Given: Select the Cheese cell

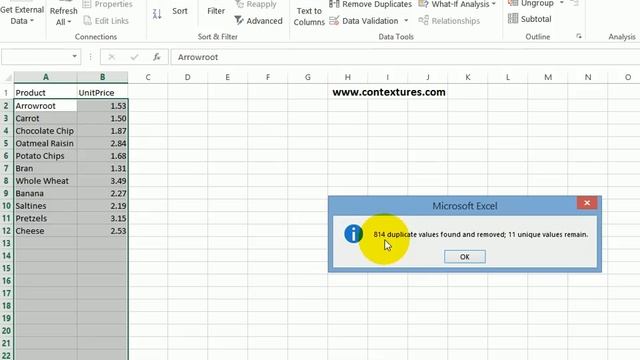Looking at the screenshot, I should (45, 231).
